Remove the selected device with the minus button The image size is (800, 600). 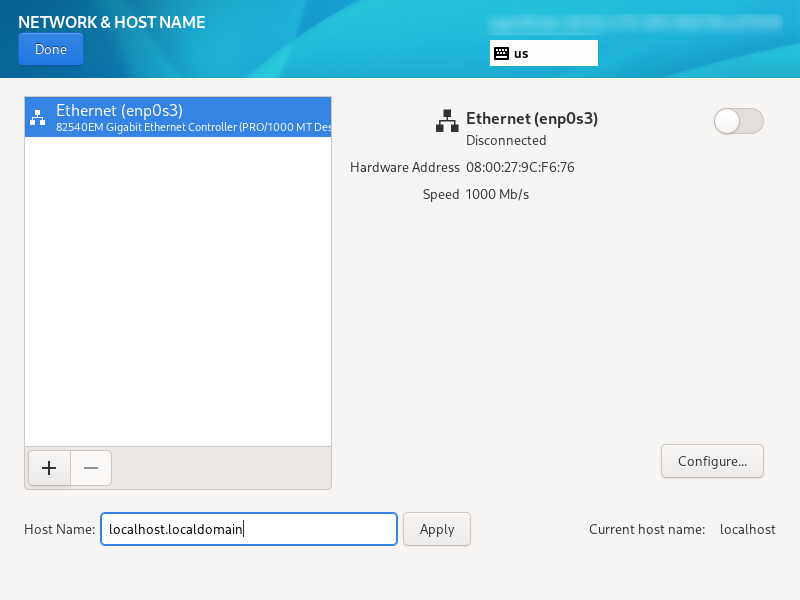coord(90,467)
